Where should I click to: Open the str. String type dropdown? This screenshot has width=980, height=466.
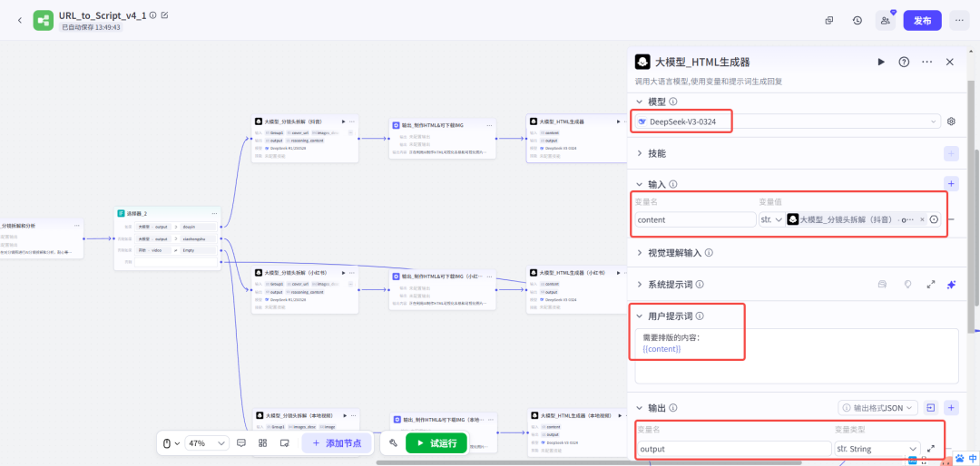point(877,449)
